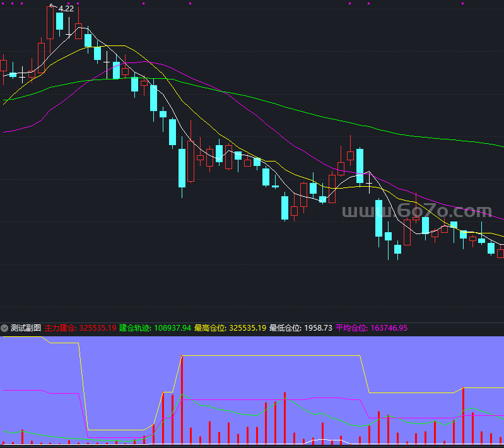Click the 最高仓位 value 325535.19

(247, 328)
